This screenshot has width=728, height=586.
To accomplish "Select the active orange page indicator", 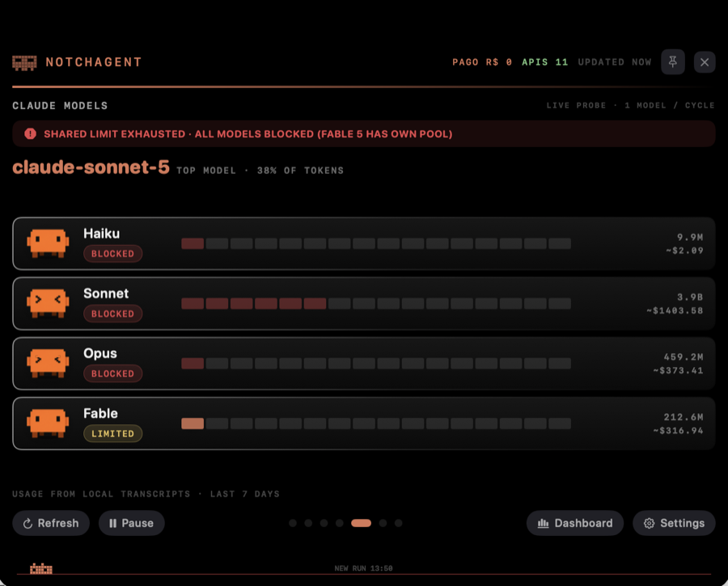I will coord(362,523).
